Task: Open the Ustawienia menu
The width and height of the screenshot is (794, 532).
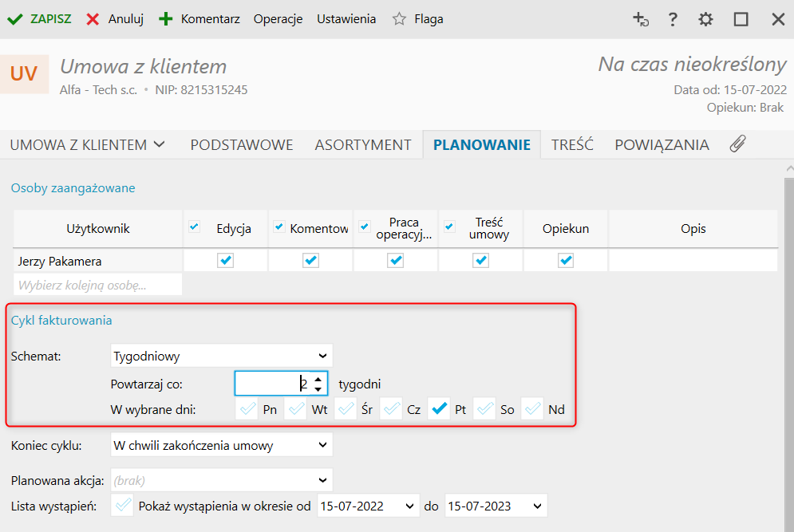Action: [x=346, y=19]
